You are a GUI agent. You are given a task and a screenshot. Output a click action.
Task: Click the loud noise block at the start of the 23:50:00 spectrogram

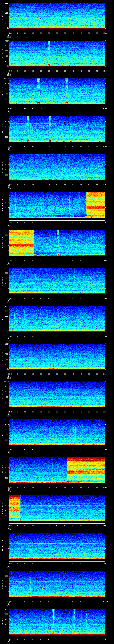[x=22, y=243]
